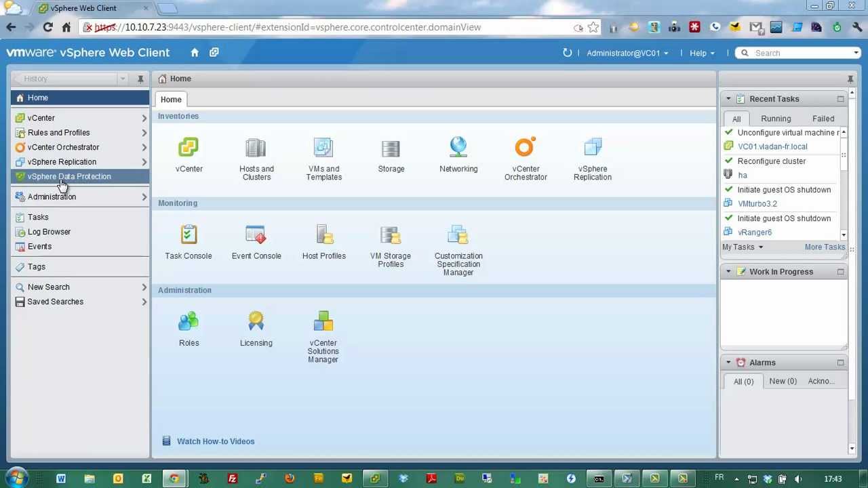The image size is (868, 488).
Task: Open vCenter Orchestrator icon in Inventories
Action: click(x=525, y=147)
